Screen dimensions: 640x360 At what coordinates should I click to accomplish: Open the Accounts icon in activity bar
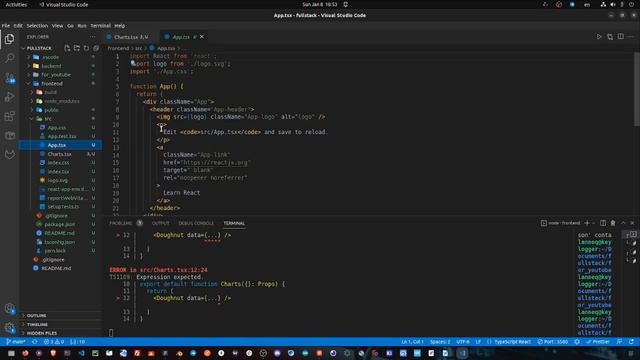point(9,309)
